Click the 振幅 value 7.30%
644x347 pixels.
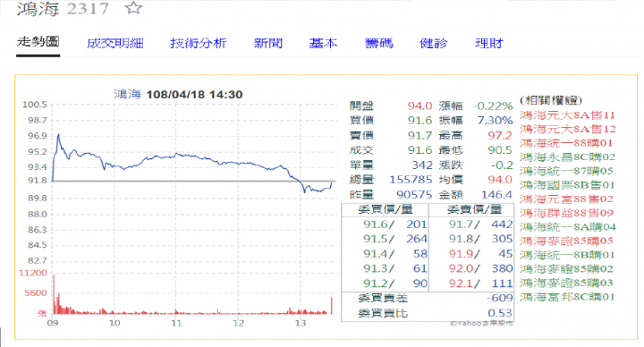pyautogui.click(x=495, y=121)
